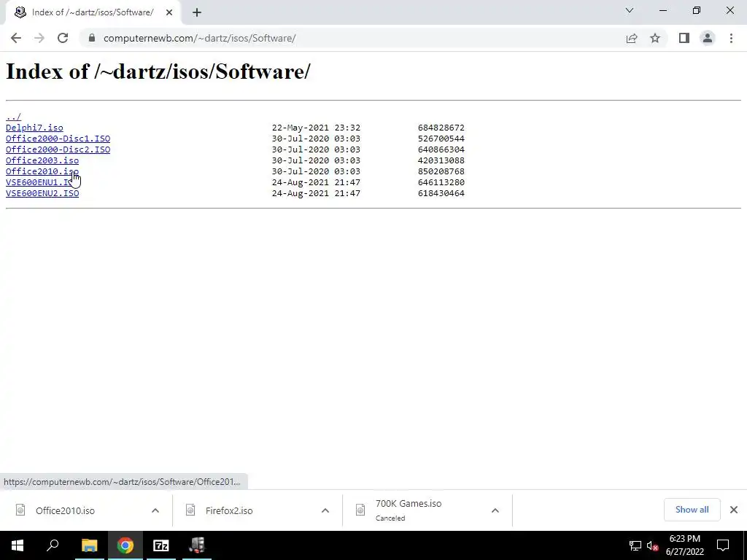Open the parent directory link

click(13, 117)
